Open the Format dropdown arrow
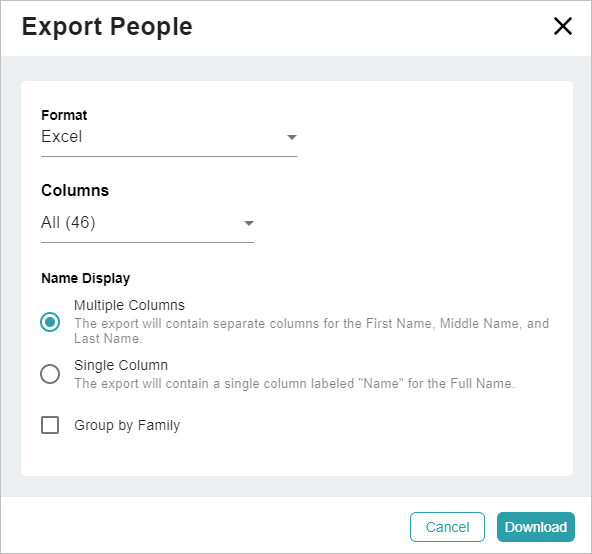The image size is (592, 554). pos(291,137)
